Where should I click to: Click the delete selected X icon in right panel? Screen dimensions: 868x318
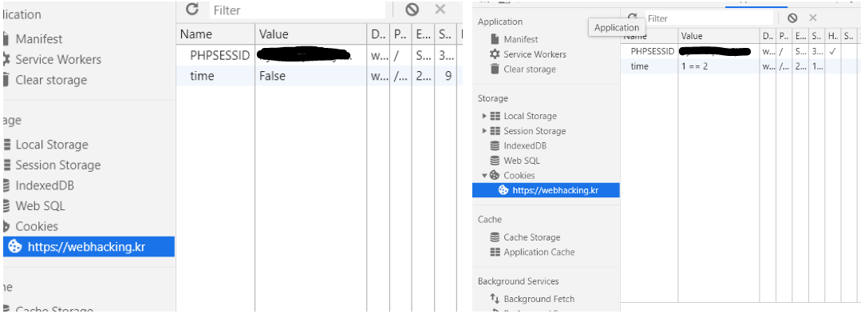(x=813, y=18)
